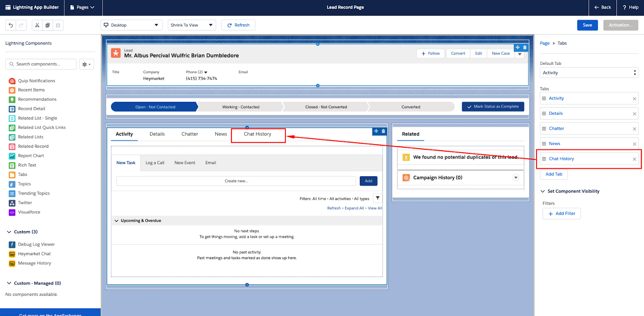Viewport: 644px width, 316px height.
Task: Click the Create new task field
Action: 236,181
